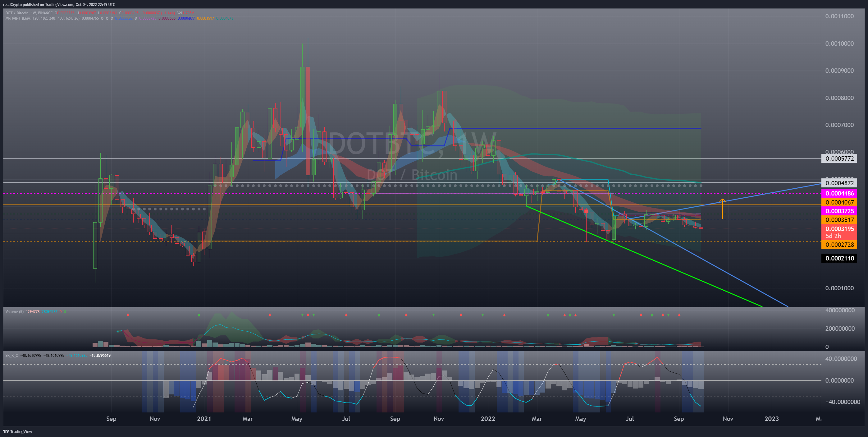The image size is (868, 437).
Task: Click the 0.0011000 price axis tick
Action: click(x=839, y=16)
